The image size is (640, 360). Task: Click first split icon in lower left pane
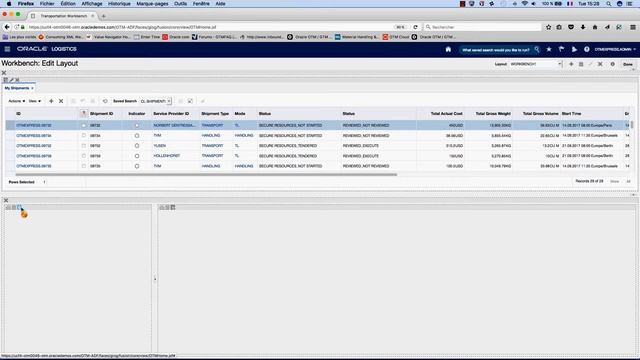(8, 208)
